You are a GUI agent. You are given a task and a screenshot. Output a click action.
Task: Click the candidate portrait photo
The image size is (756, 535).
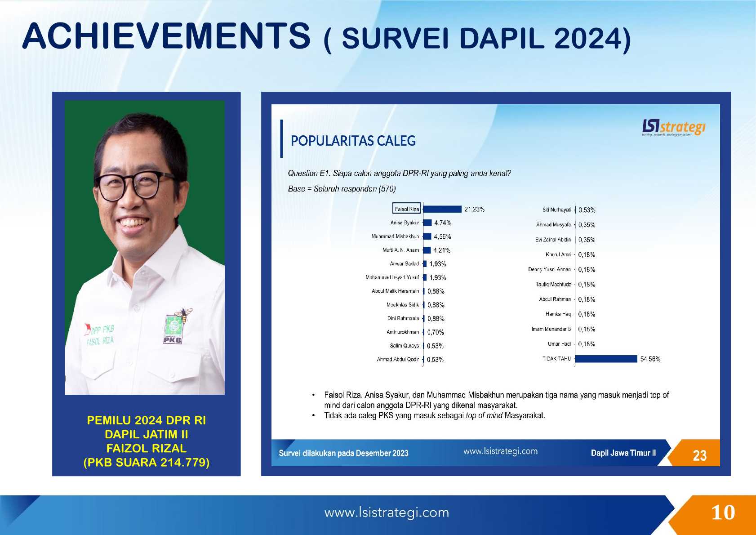coord(145,247)
